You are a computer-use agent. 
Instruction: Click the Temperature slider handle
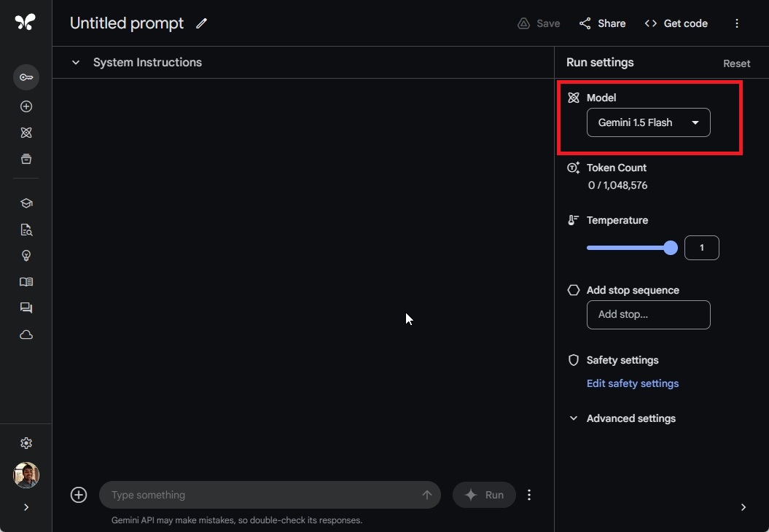tap(671, 248)
